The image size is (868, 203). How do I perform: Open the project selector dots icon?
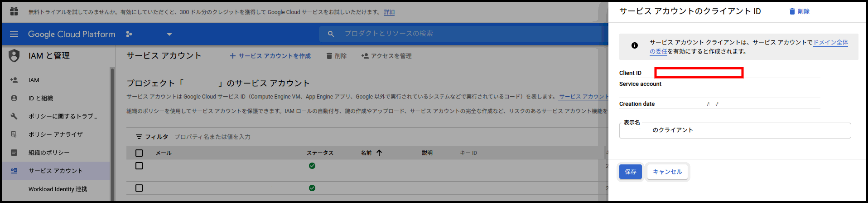point(129,34)
